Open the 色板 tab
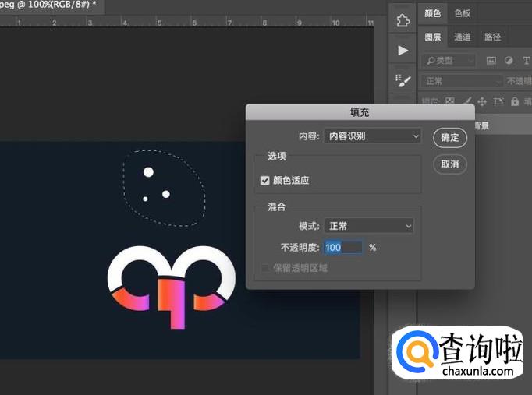Image resolution: width=532 pixels, height=395 pixels. pyautogui.click(x=463, y=13)
